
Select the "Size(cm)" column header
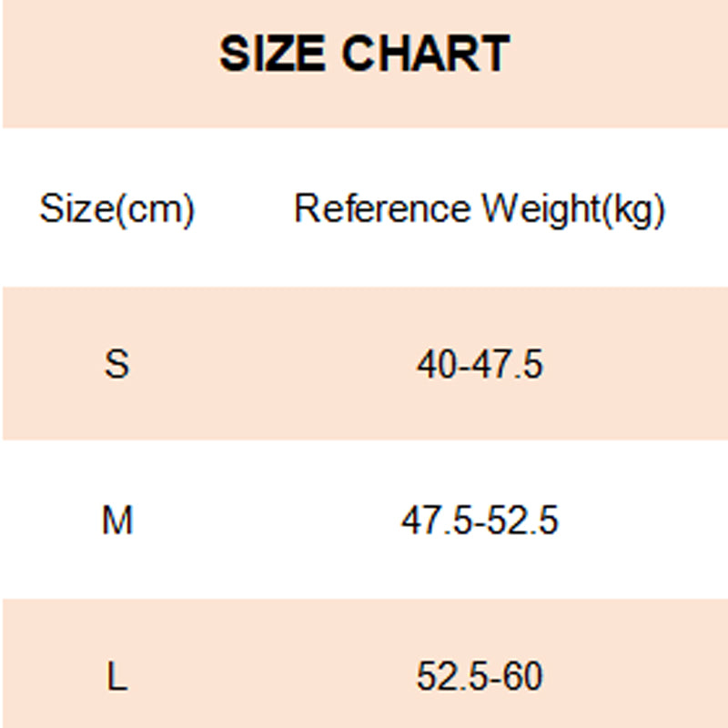pos(117,210)
